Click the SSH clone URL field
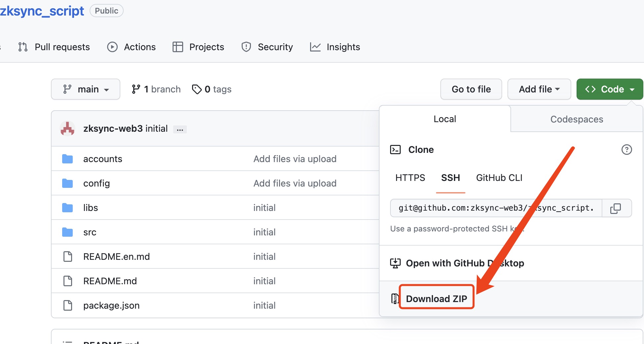The width and height of the screenshot is (644, 344). tap(496, 208)
